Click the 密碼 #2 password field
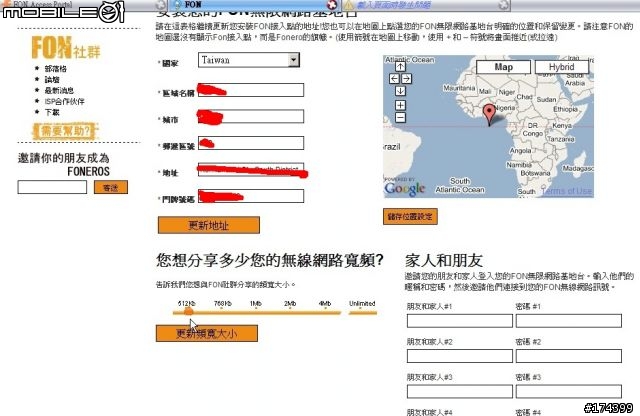640x416 pixels. pos(569,356)
